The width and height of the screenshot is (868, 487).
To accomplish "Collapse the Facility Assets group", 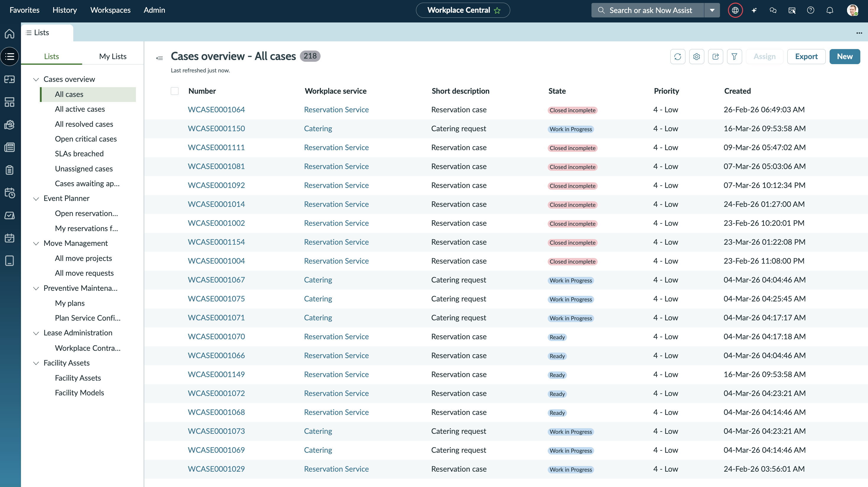I will click(x=36, y=363).
